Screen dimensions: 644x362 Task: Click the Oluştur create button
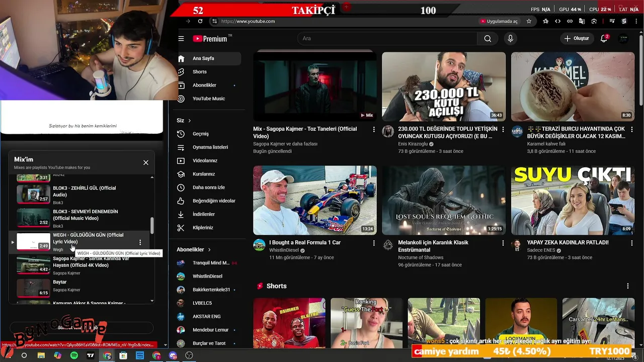[577, 39]
